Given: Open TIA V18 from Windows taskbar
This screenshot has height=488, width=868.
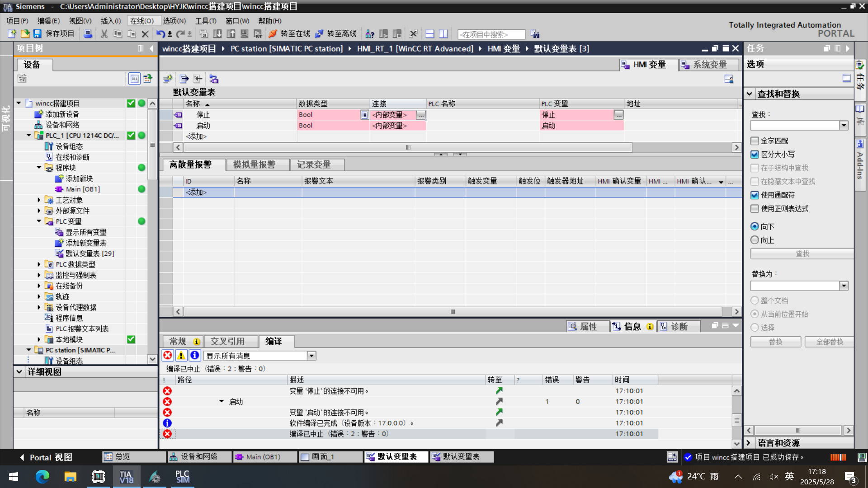Looking at the screenshot, I should pyautogui.click(x=126, y=477).
